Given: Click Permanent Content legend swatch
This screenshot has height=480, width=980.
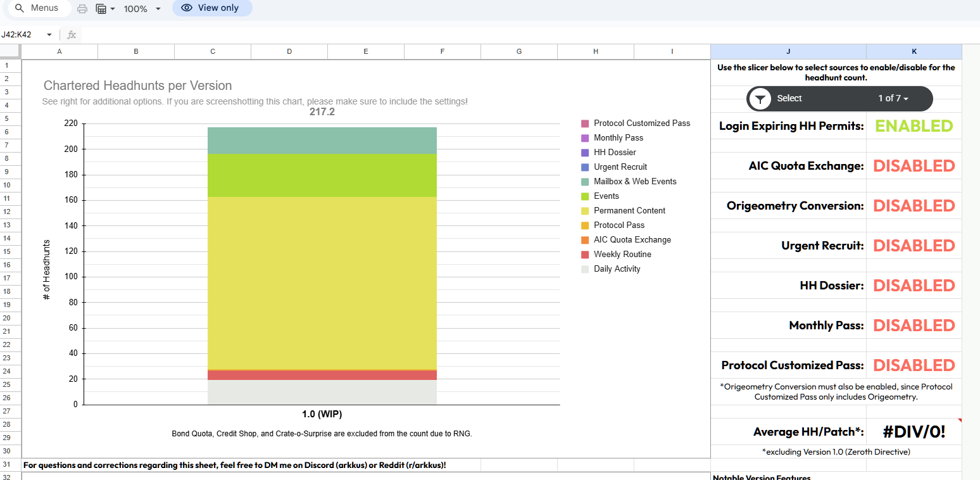Looking at the screenshot, I should point(585,211).
